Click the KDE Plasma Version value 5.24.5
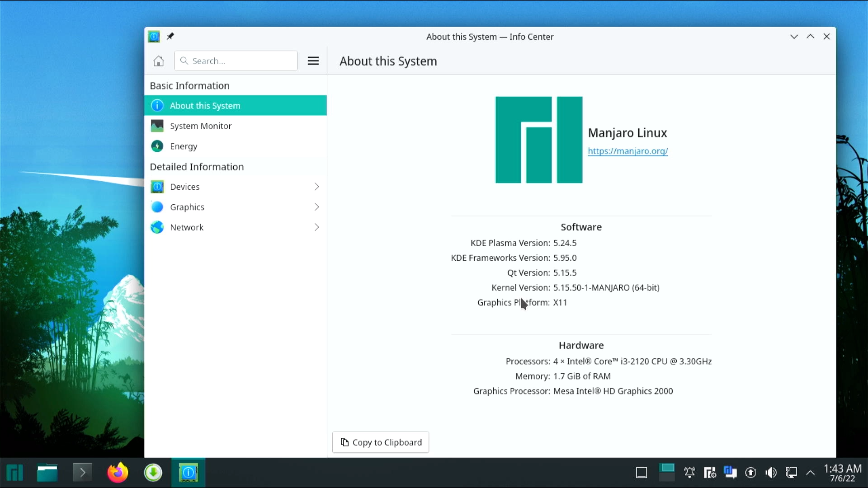Viewport: 868px width, 488px height. (565, 243)
